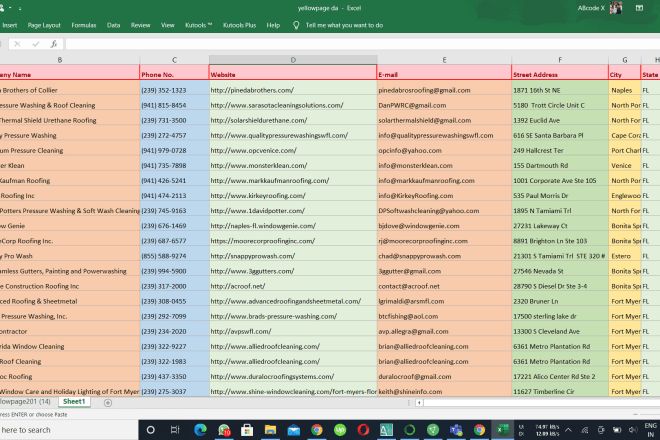Open the Opera browser on the taskbar
660x440 pixels.
coord(363,430)
